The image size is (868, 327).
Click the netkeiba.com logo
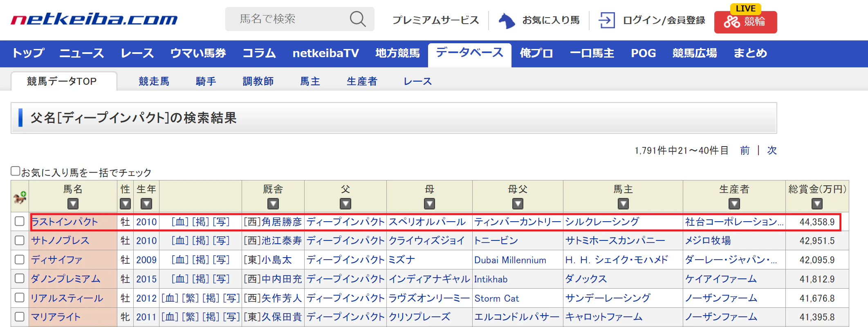tap(94, 19)
